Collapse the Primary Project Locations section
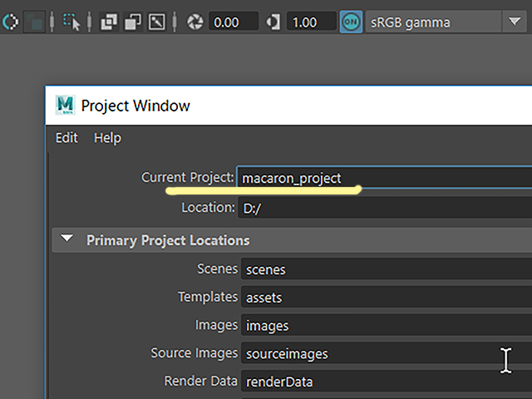 click(66, 239)
